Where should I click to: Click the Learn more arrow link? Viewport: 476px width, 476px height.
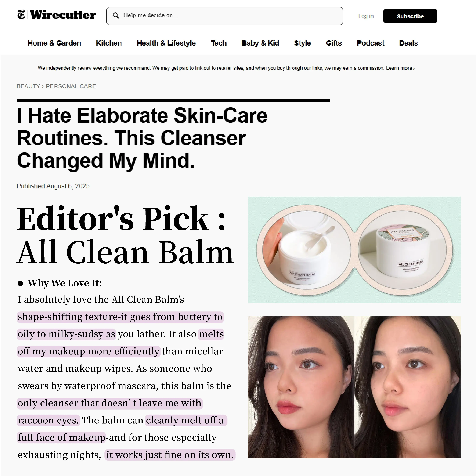click(400, 68)
